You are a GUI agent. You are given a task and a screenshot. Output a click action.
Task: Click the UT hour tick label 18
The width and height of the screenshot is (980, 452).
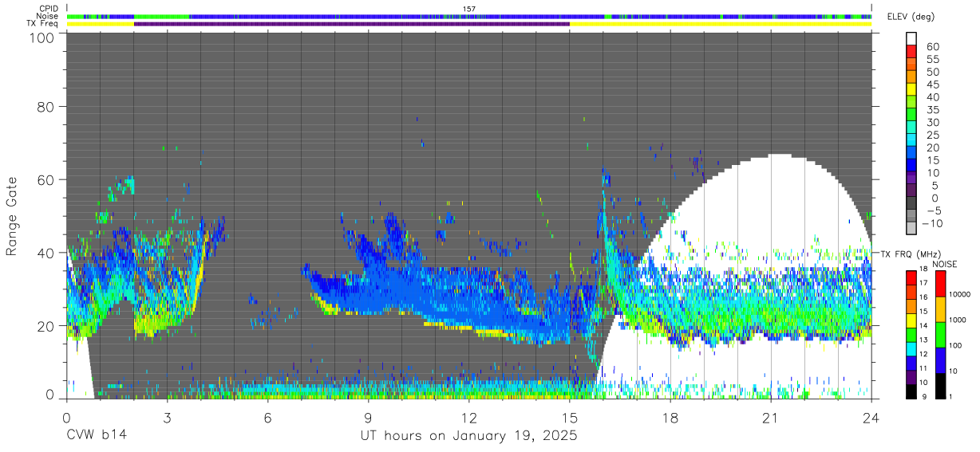point(670,417)
